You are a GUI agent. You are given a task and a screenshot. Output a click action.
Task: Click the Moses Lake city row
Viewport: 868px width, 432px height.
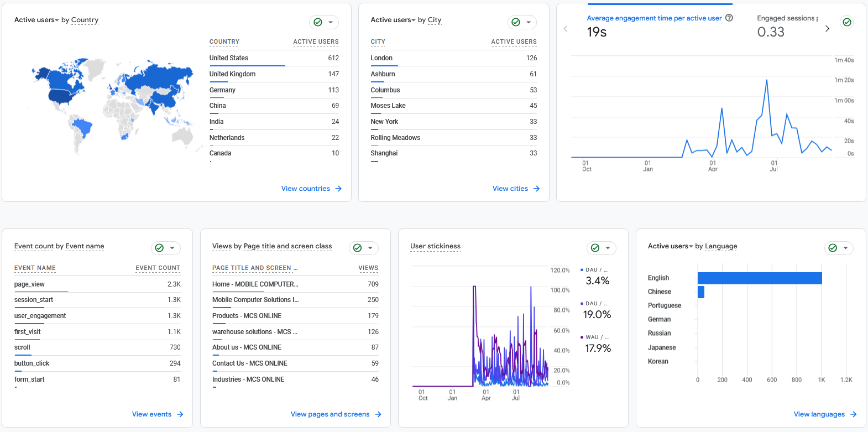click(x=454, y=106)
